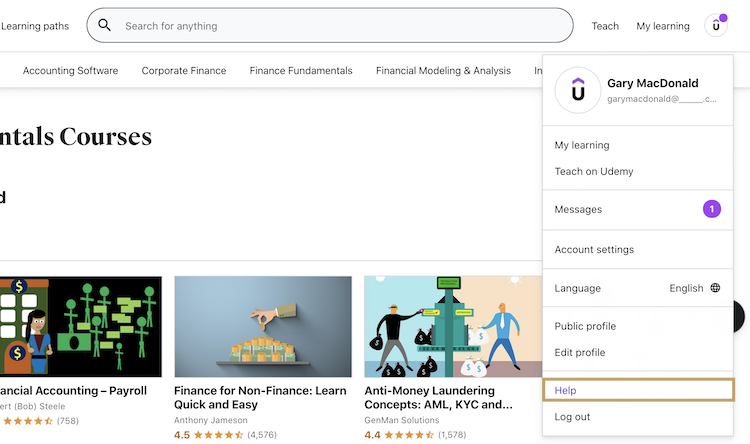Image resolution: width=750 pixels, height=444 pixels.
Task: Click the globe icon next to English
Action: (715, 288)
